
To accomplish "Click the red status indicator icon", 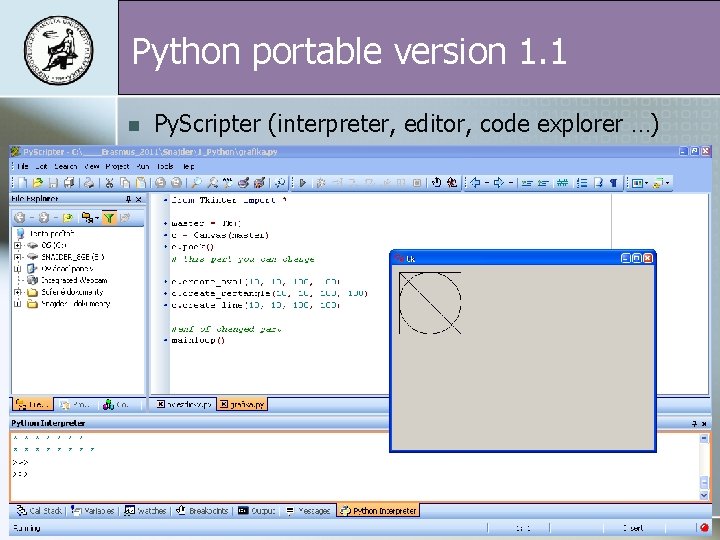I will [704, 528].
